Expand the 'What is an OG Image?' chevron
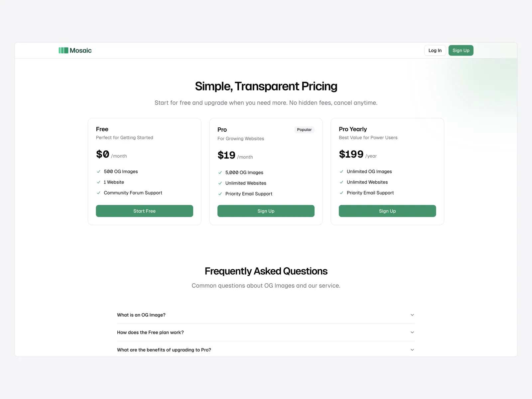The height and width of the screenshot is (399, 532). 412,315
